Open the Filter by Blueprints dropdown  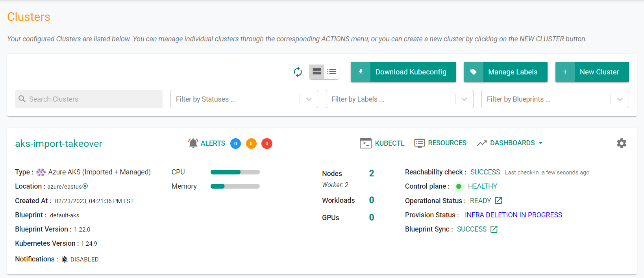click(x=555, y=99)
